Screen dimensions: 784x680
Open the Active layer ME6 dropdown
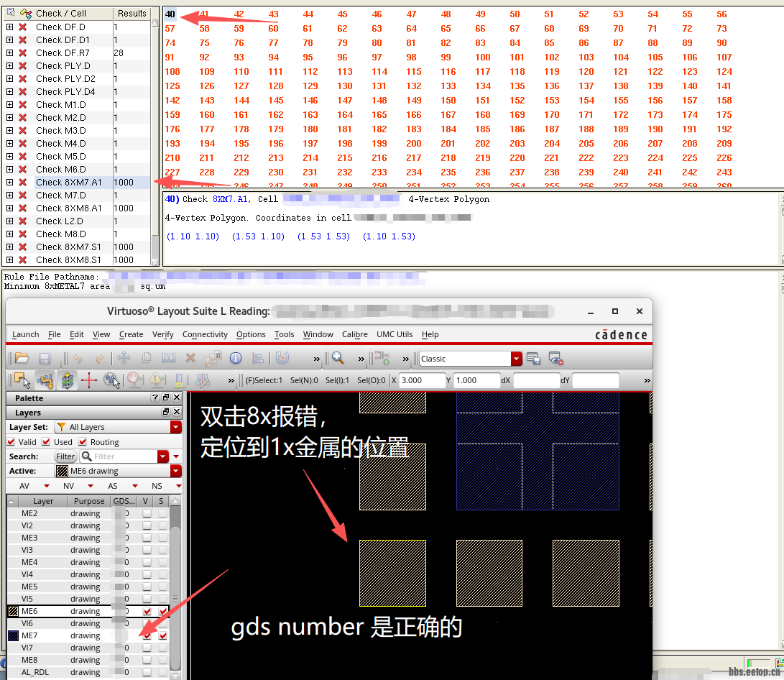175,471
